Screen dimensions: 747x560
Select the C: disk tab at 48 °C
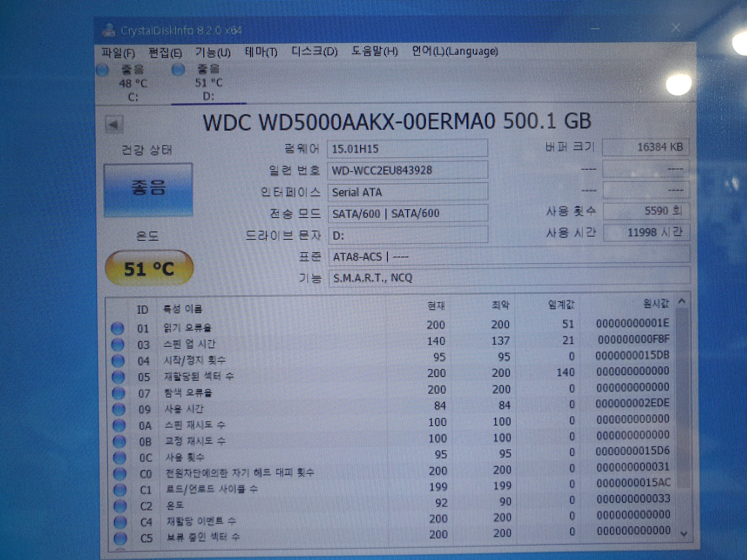tap(133, 83)
